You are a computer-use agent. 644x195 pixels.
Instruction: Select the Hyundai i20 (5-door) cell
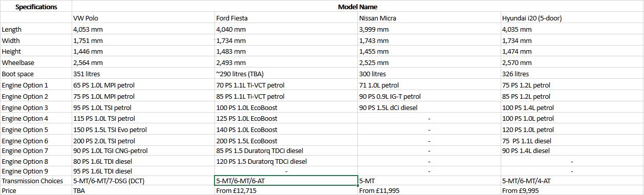click(572, 18)
